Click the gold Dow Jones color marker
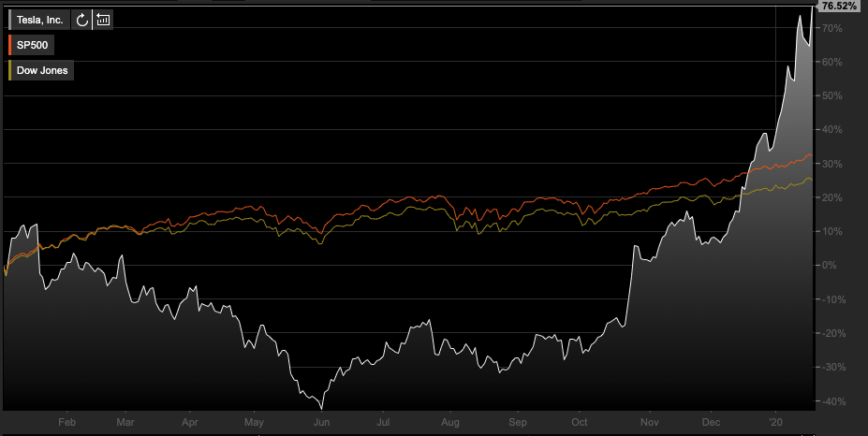The image size is (868, 436). pos(10,71)
